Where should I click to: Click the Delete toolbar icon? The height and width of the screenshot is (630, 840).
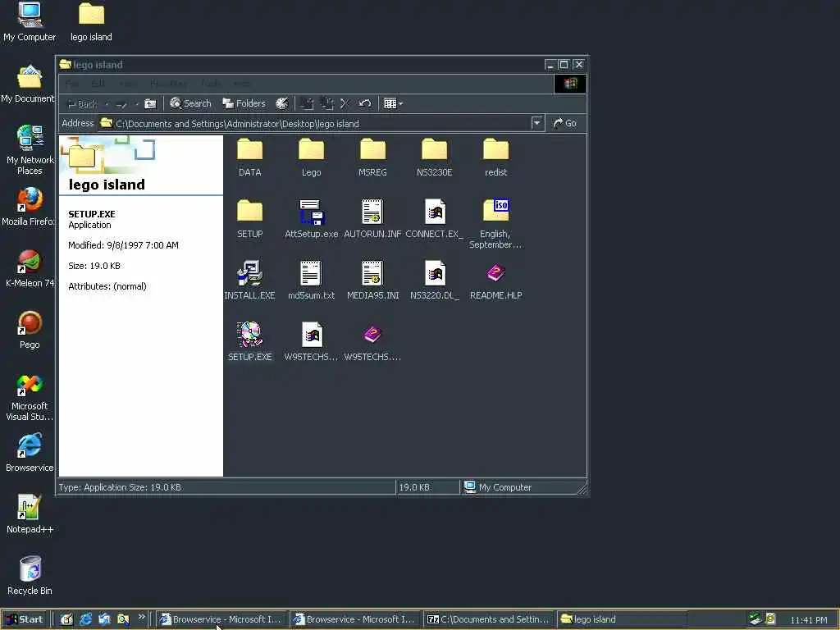[x=345, y=103]
